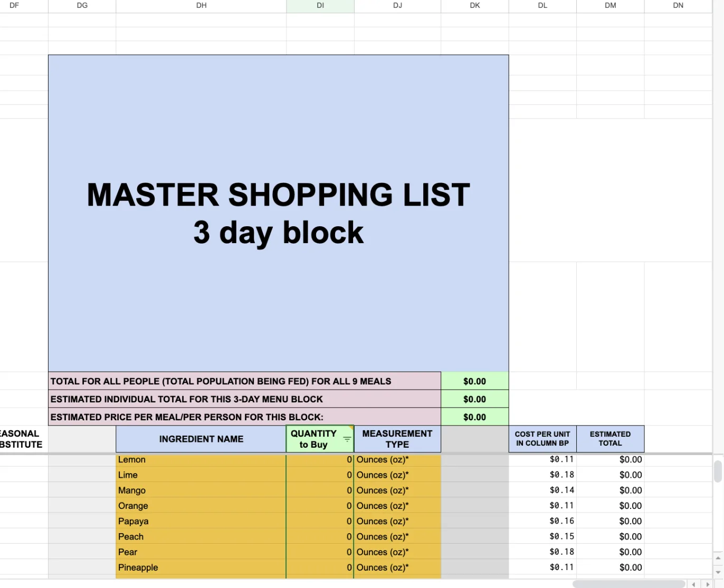Select column header DM
Image resolution: width=724 pixels, height=588 pixels.
[x=610, y=5]
